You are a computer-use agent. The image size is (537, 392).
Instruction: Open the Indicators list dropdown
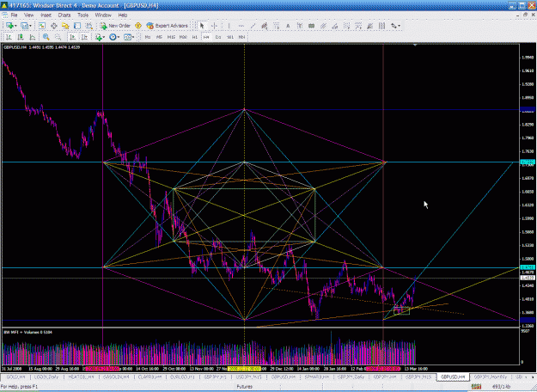(100, 37)
